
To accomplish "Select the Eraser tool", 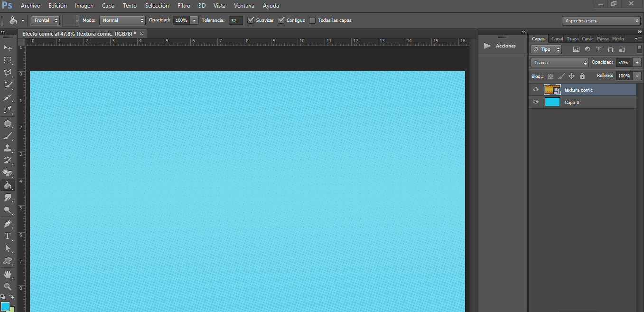I will coord(8,173).
